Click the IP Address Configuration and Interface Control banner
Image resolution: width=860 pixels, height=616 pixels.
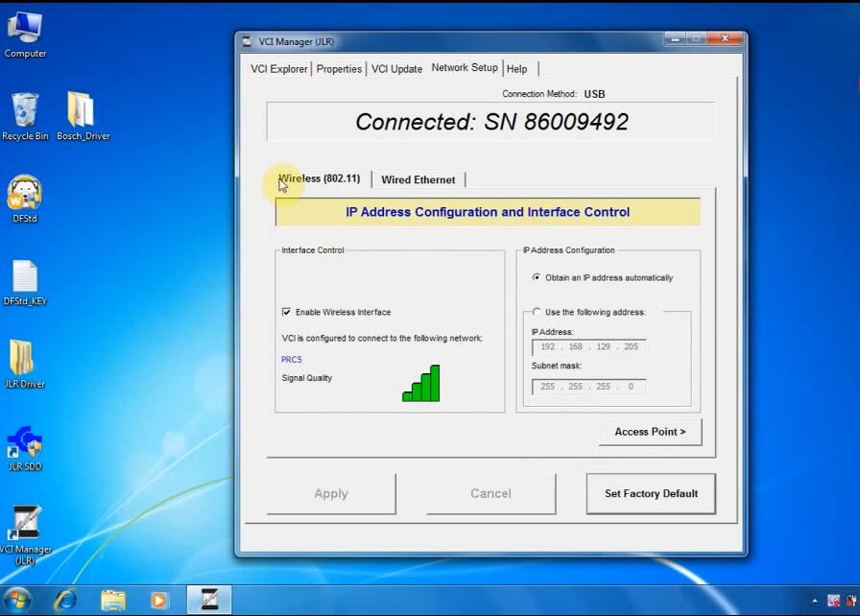[x=488, y=212]
